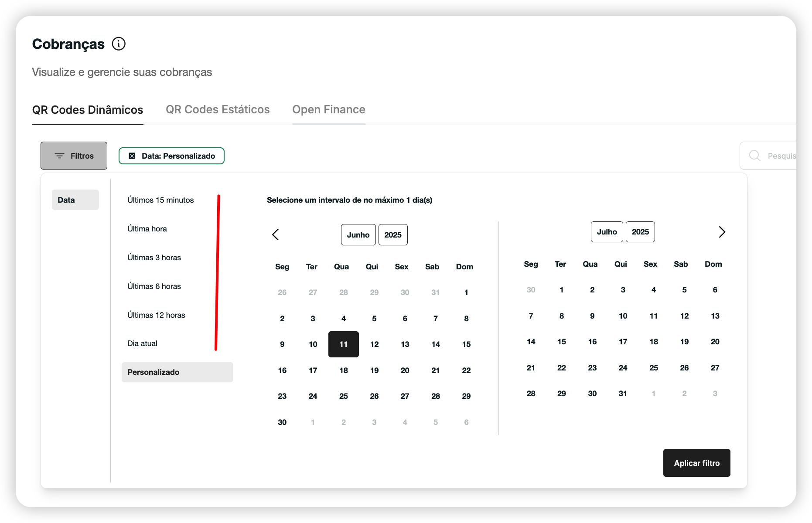
Task: Select the QR Codes Dinâmicos tab
Action: (x=88, y=110)
